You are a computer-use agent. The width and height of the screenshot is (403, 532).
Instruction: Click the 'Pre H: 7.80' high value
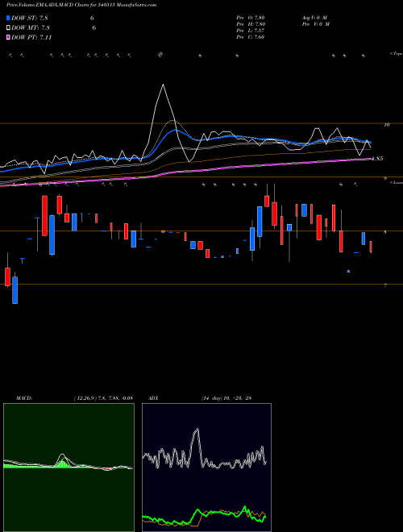[x=251, y=23]
